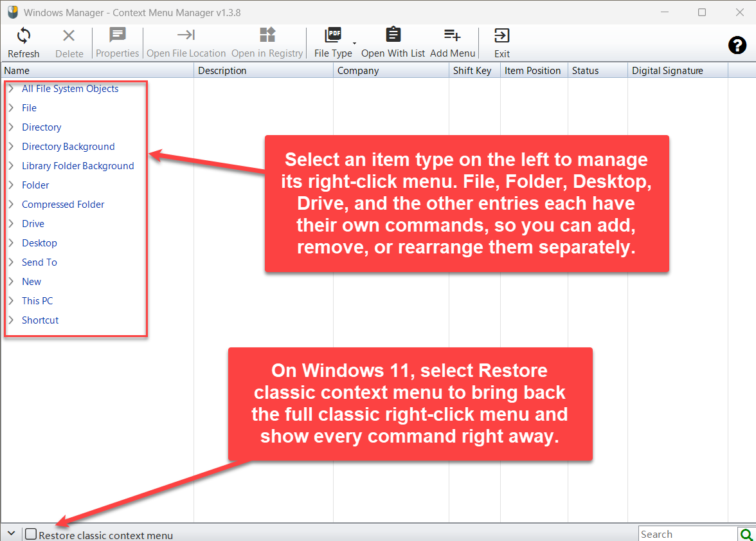
Task: Expand the Folder node chevron
Action: [11, 185]
